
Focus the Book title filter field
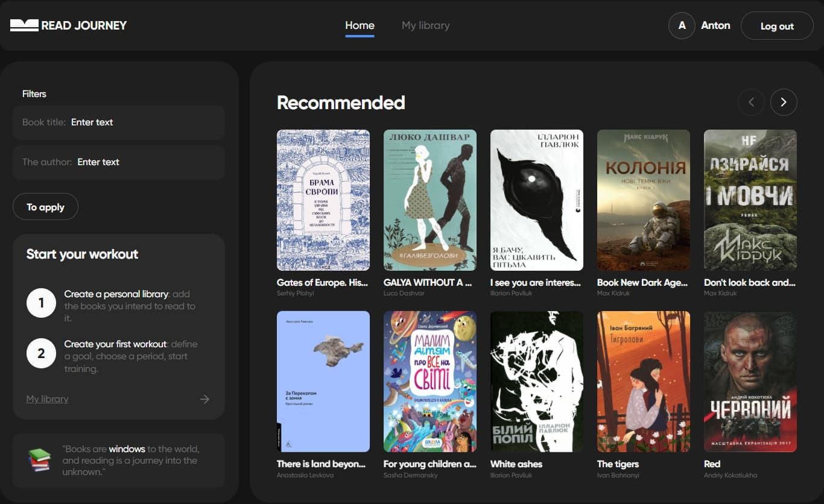(119, 122)
